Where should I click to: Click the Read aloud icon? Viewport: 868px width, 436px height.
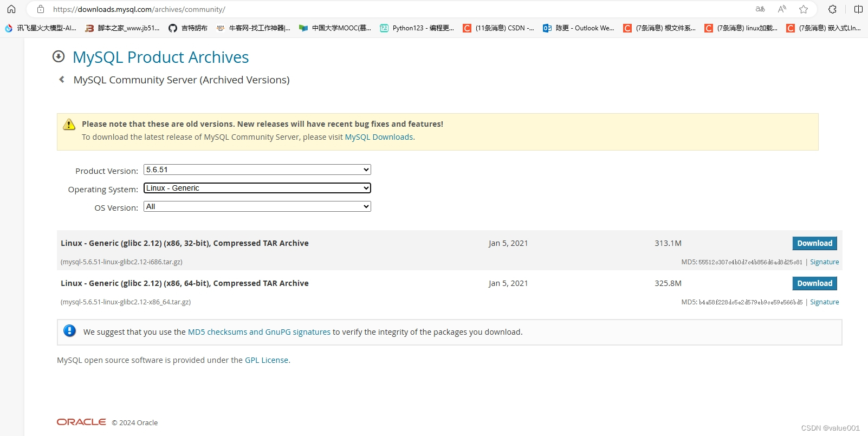click(782, 9)
